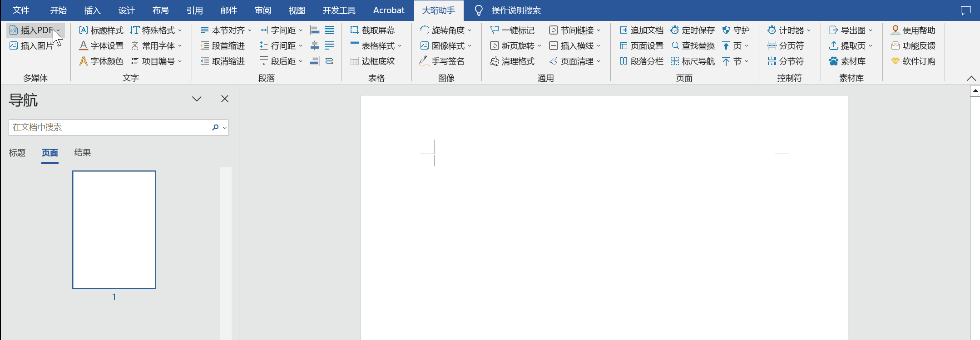
Task: Click the justify paragraph icon
Action: [329, 30]
